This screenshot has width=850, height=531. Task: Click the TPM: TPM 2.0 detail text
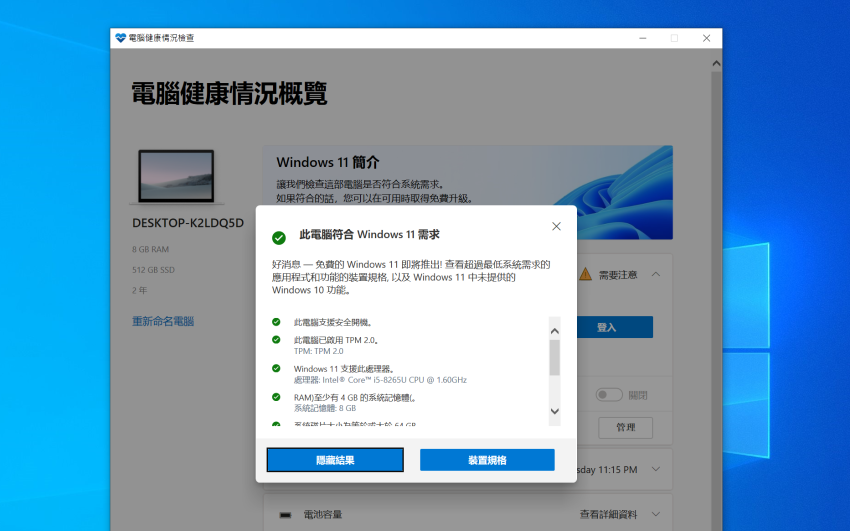tap(318, 351)
